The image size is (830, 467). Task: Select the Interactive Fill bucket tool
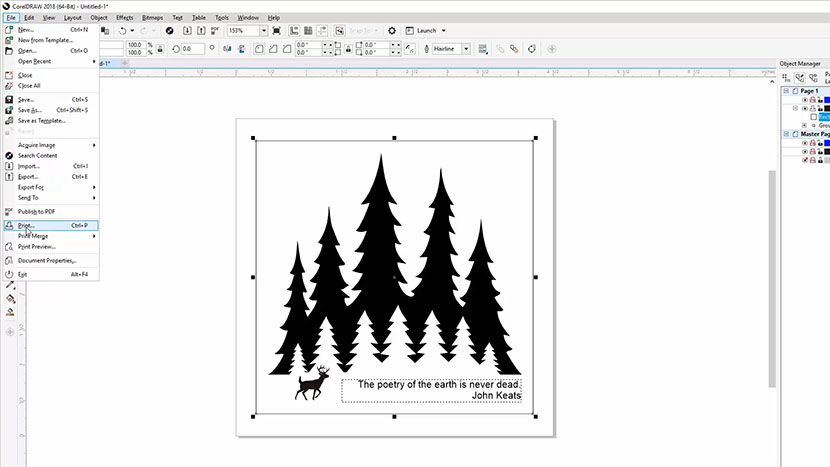pos(10,298)
